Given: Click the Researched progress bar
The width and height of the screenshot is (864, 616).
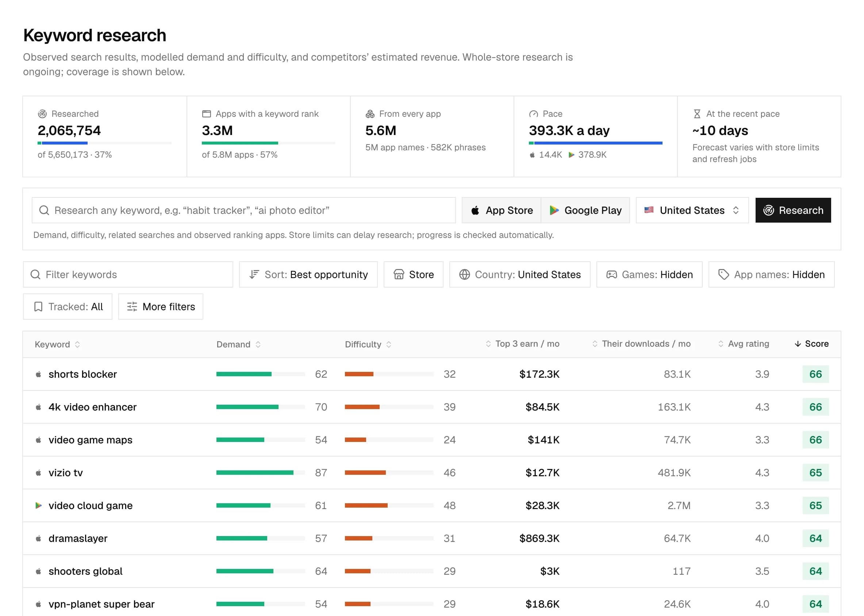Looking at the screenshot, I should 105,143.
